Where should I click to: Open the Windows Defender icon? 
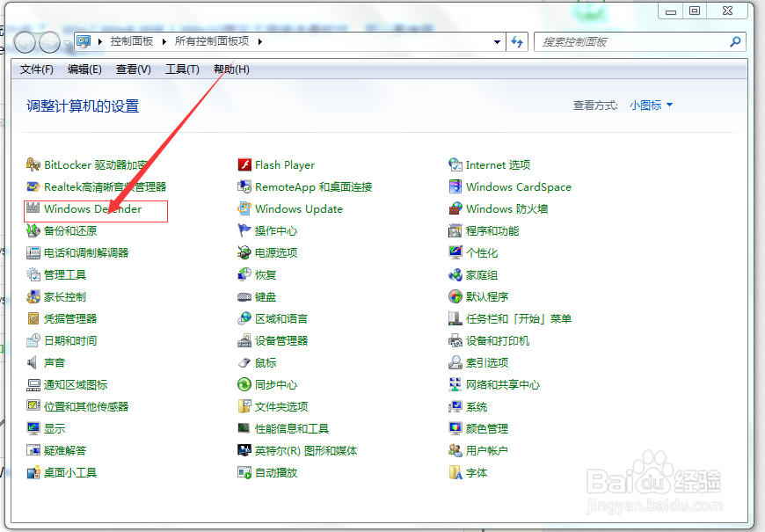click(x=33, y=209)
